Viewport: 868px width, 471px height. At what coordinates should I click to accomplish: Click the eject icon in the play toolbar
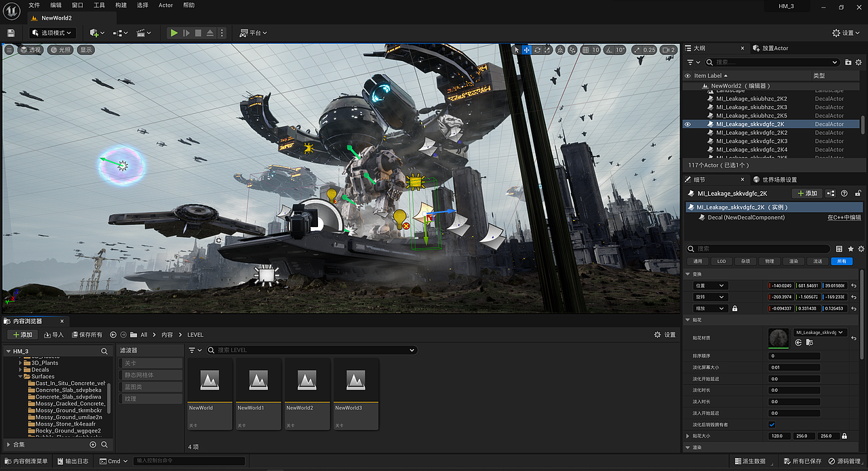click(210, 33)
